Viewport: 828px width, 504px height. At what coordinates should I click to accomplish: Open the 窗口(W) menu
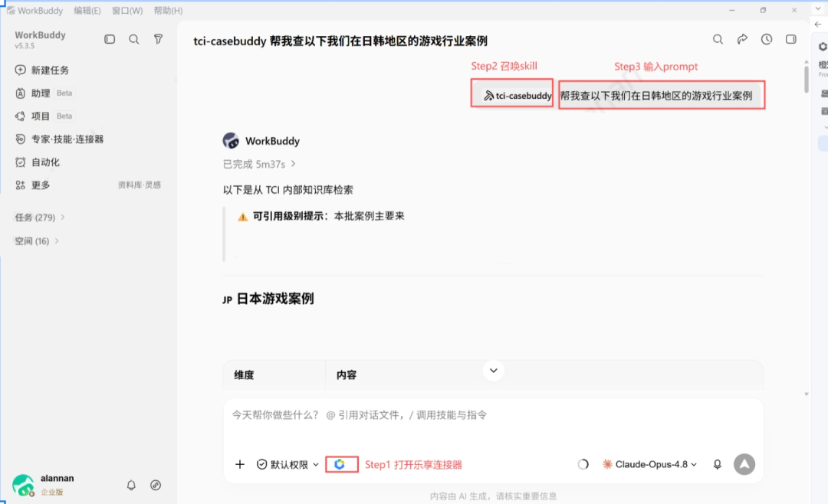pos(127,11)
